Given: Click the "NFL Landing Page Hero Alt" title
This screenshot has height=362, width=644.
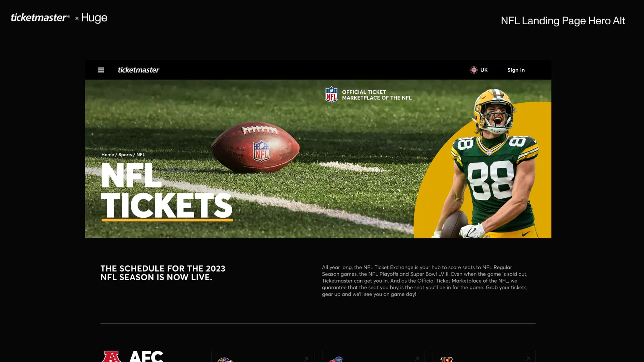Looking at the screenshot, I should click(x=563, y=21).
